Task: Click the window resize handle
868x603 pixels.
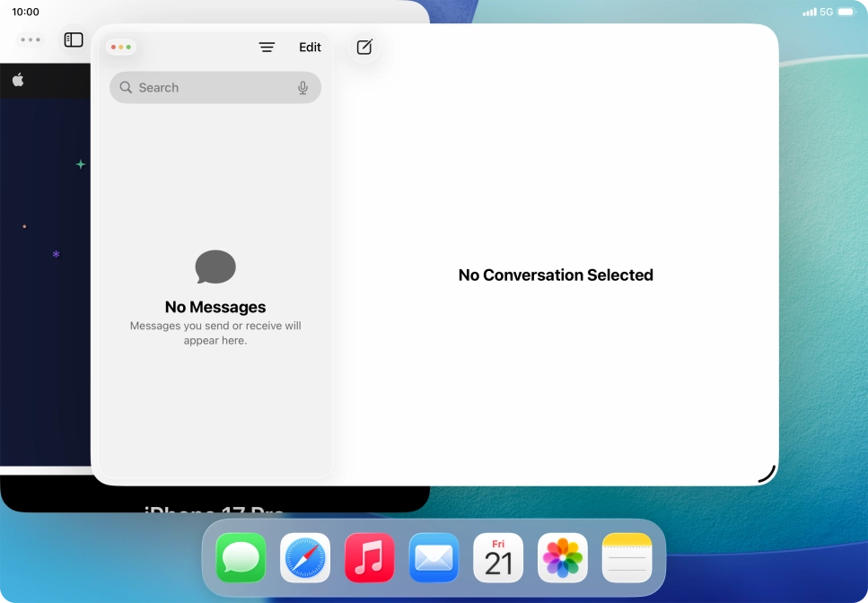Action: 767,473
